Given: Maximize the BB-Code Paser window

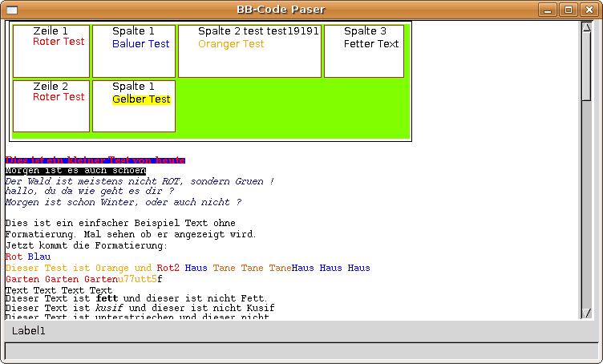Looking at the screenshot, I should (x=569, y=10).
